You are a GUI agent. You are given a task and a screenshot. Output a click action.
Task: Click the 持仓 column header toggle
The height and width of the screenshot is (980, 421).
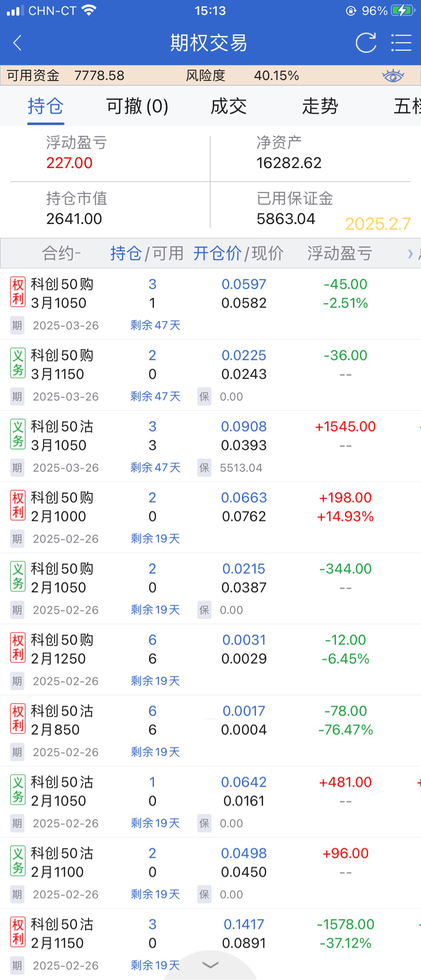point(126,253)
